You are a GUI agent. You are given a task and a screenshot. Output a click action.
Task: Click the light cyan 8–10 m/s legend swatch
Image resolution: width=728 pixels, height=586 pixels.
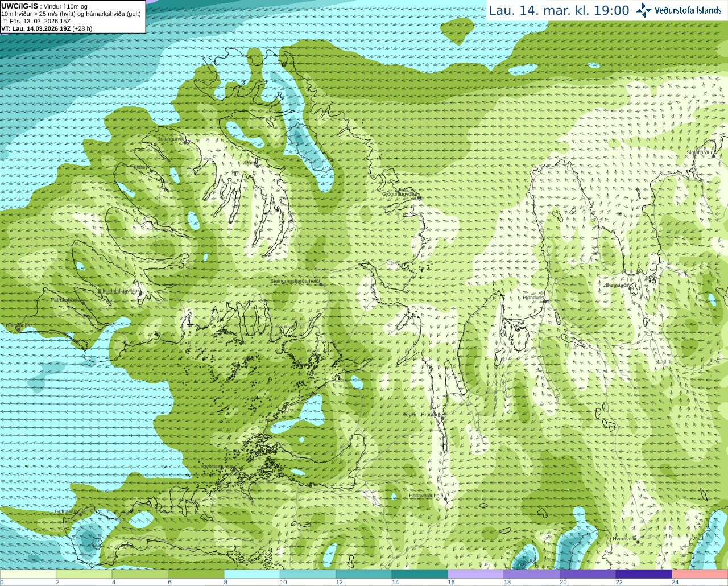click(252, 574)
